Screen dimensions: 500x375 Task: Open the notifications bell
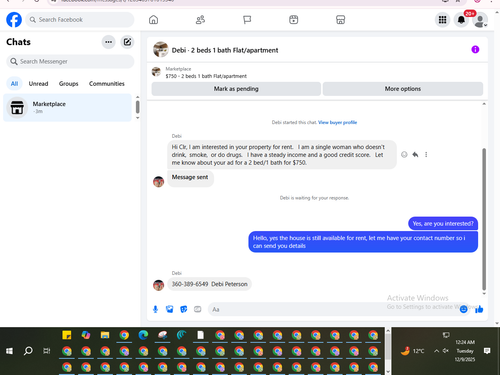coord(461,20)
